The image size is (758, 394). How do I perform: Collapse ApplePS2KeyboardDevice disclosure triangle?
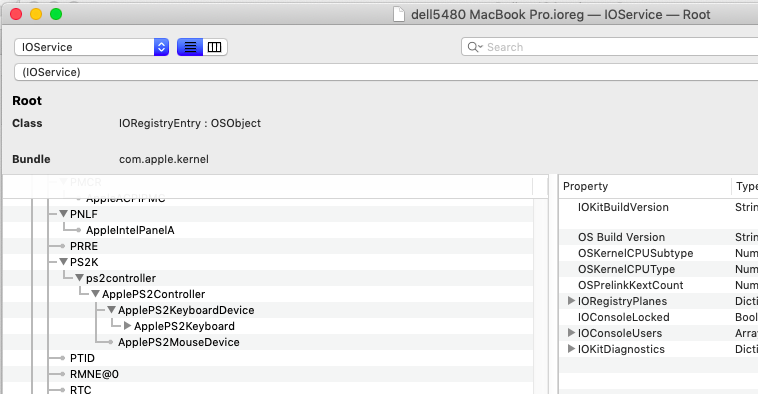tap(111, 310)
